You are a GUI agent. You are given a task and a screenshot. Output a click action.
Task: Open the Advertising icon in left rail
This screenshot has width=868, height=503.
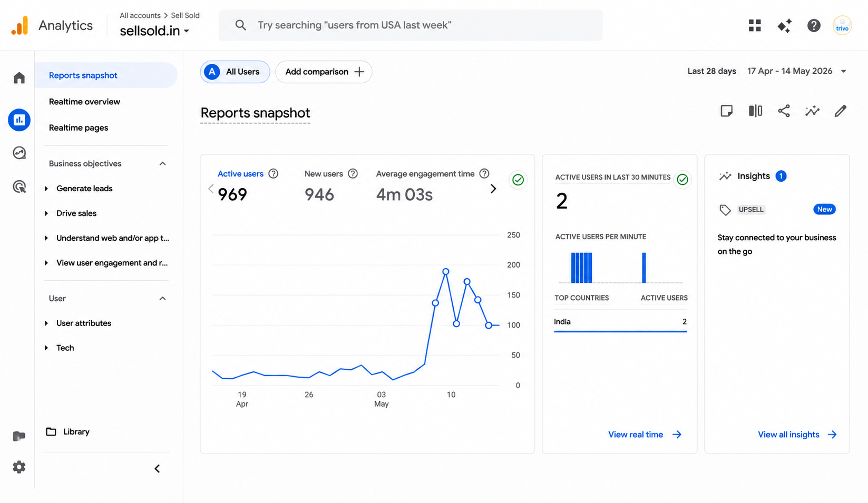(x=19, y=186)
